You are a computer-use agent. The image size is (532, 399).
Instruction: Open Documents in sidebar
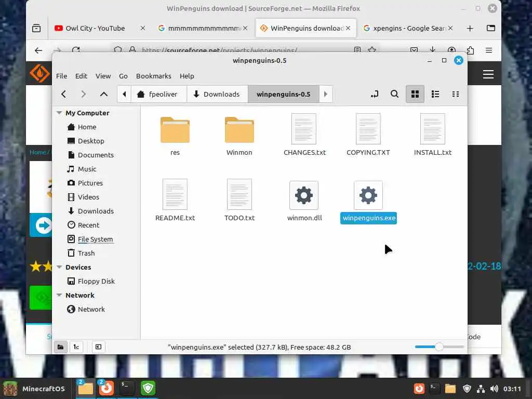96,155
